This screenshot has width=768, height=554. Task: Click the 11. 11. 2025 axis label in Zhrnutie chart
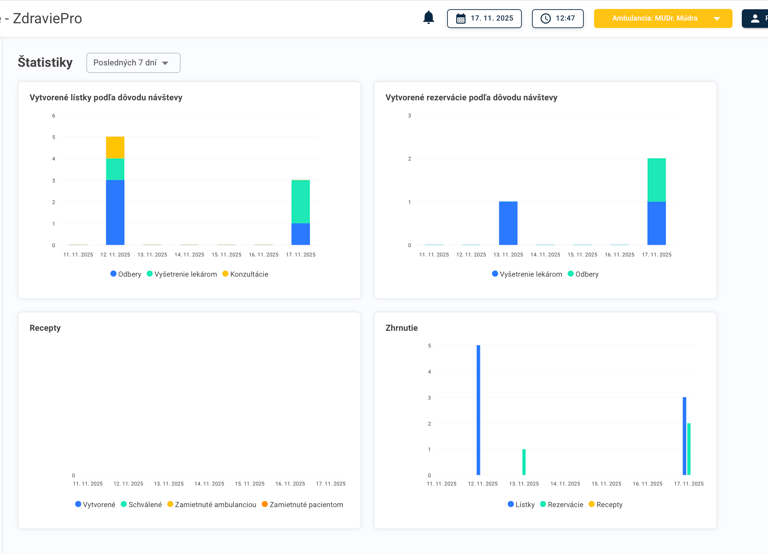(x=441, y=484)
